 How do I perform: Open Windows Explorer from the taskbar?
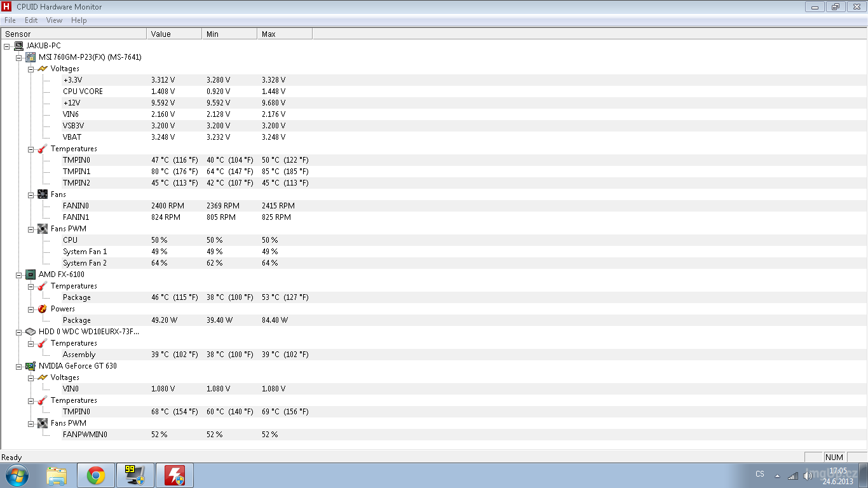57,475
